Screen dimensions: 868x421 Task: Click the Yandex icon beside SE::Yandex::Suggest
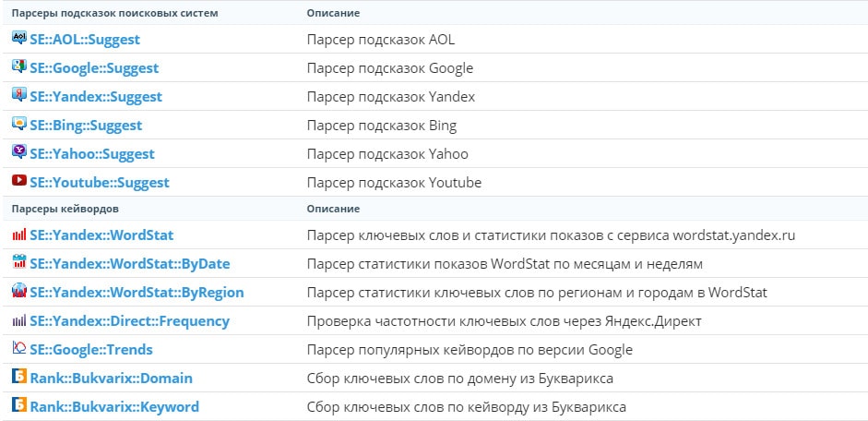(18, 95)
